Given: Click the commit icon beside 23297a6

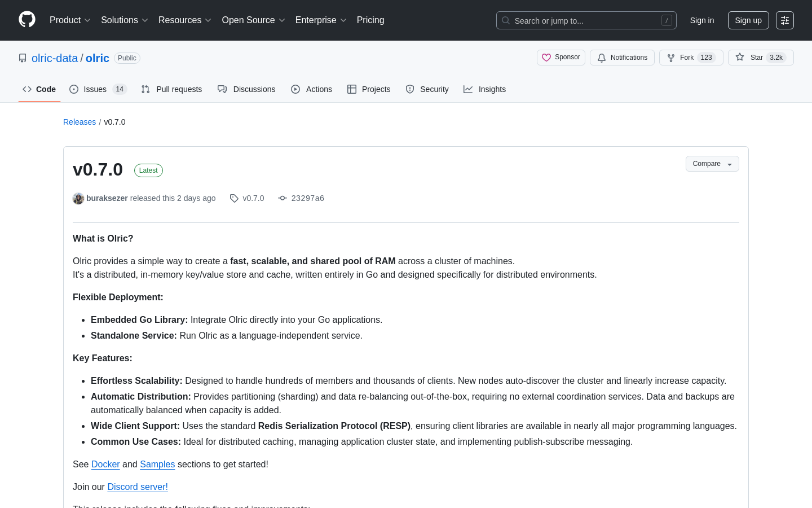Looking at the screenshot, I should (283, 198).
